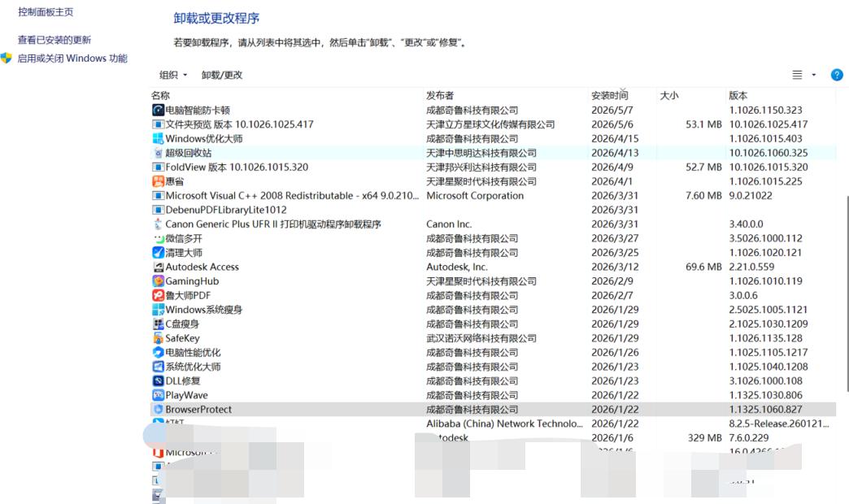Click the 鲁大师PDF icon

(x=158, y=296)
